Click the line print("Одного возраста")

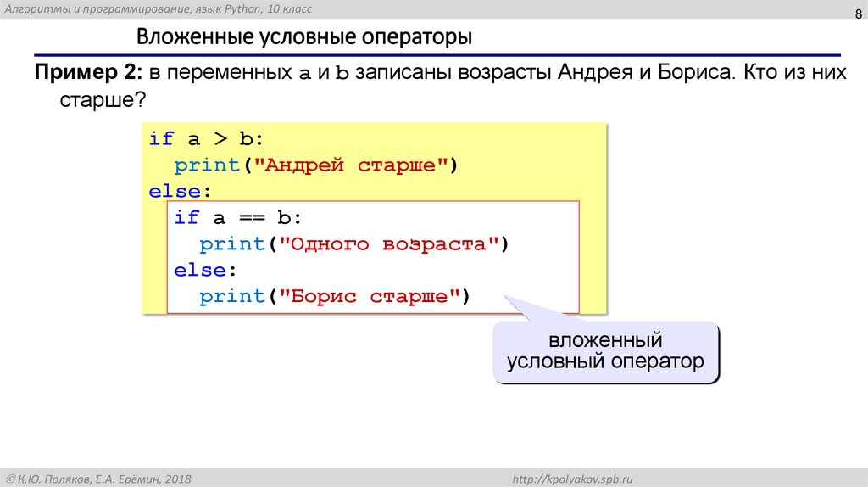click(353, 243)
